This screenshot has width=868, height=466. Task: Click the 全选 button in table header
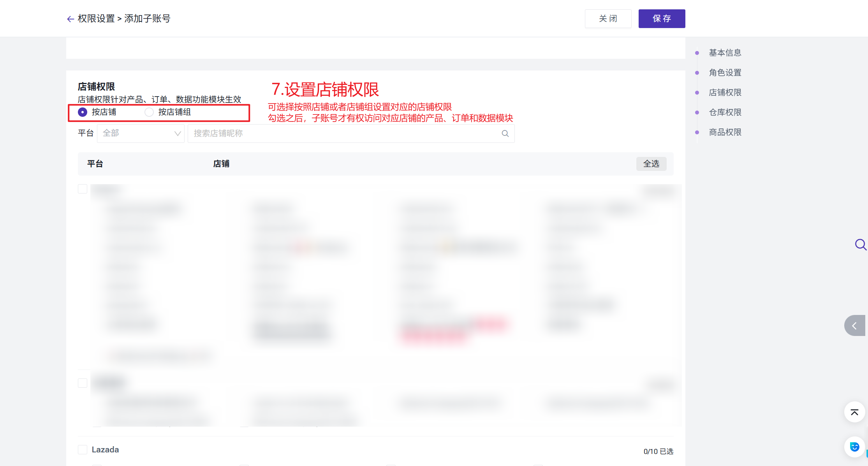pyautogui.click(x=651, y=164)
